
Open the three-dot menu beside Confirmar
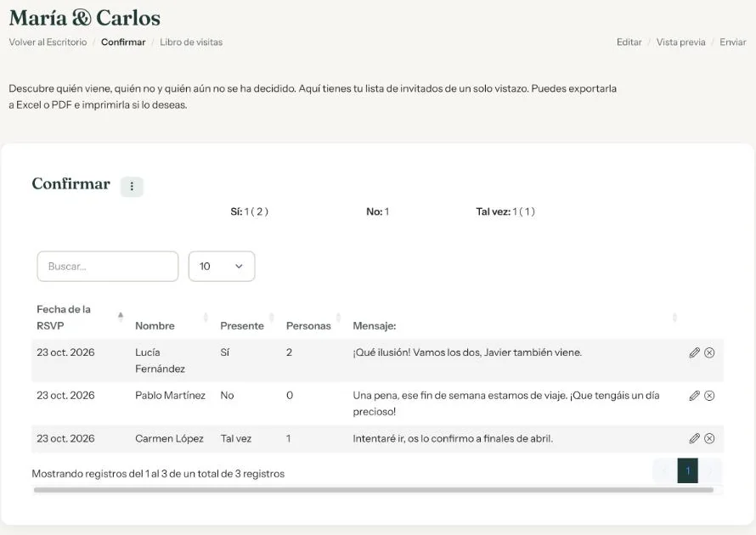coord(132,187)
